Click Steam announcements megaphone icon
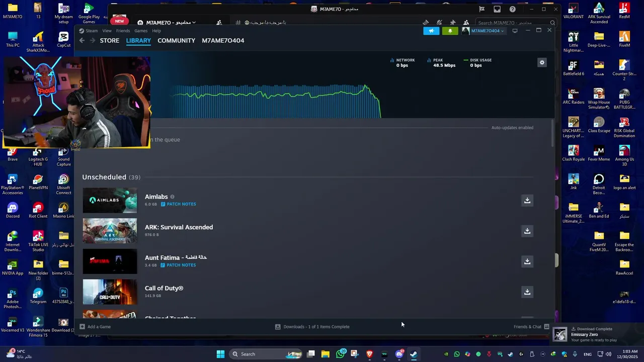644x362 pixels. pos(431,31)
